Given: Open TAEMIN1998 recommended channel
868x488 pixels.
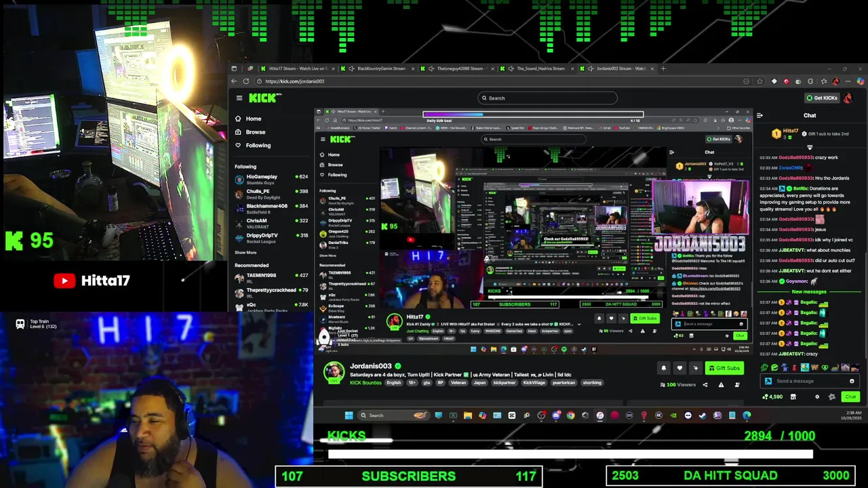Looking at the screenshot, I should (271, 278).
